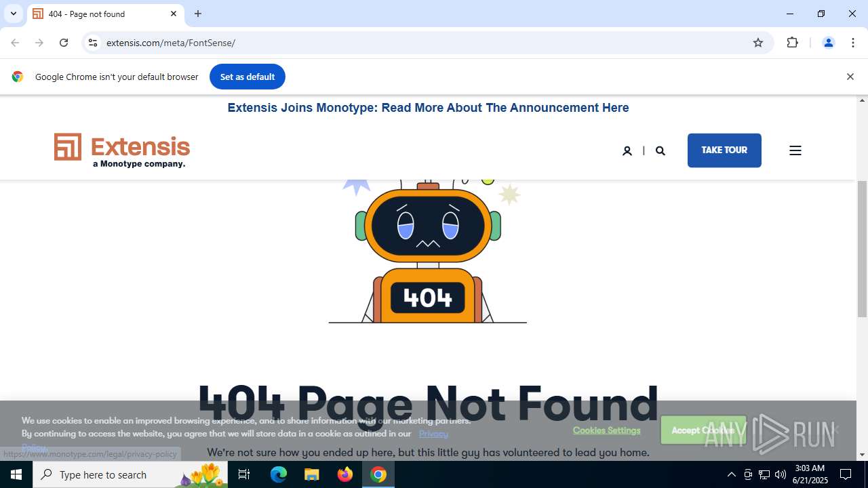Click the Accept Cookies button
This screenshot has width=868, height=488.
703,430
